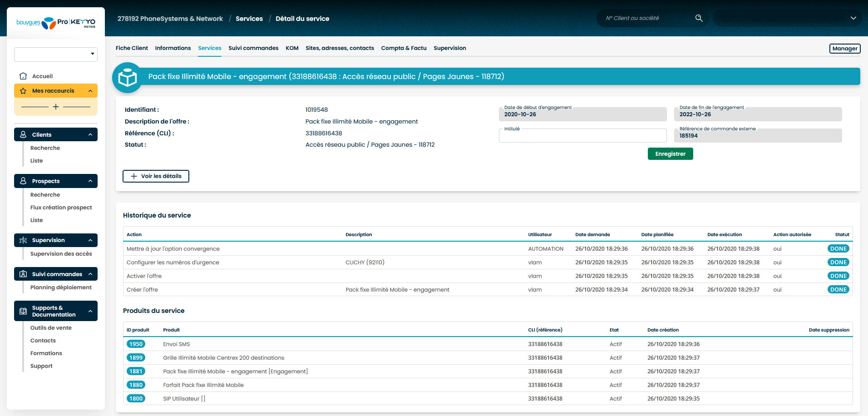Open product ID 1950 badge
The image size is (868, 416).
[x=136, y=344]
